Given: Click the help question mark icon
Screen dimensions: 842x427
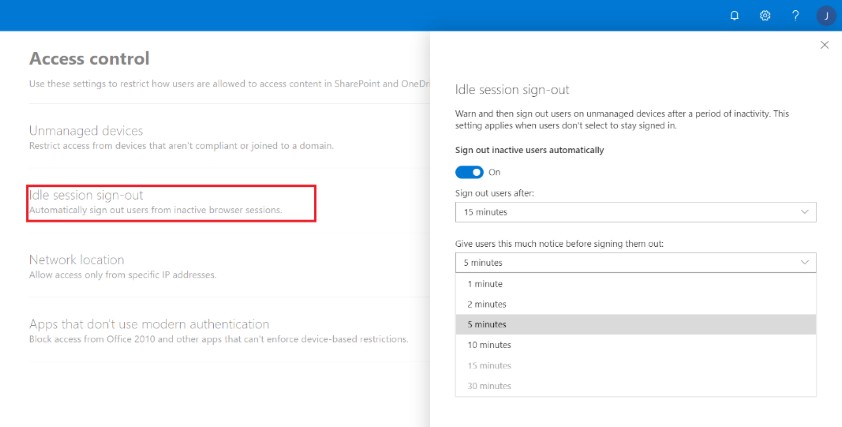Looking at the screenshot, I should [x=795, y=16].
